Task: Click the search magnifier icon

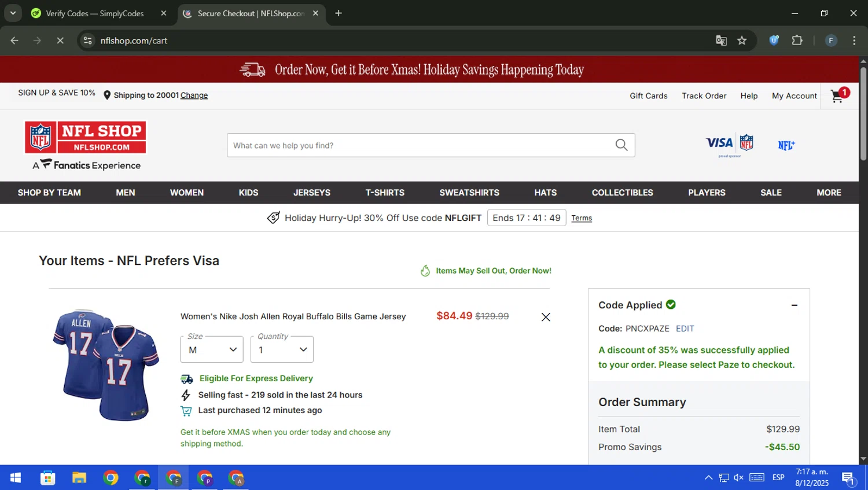Action: click(621, 145)
